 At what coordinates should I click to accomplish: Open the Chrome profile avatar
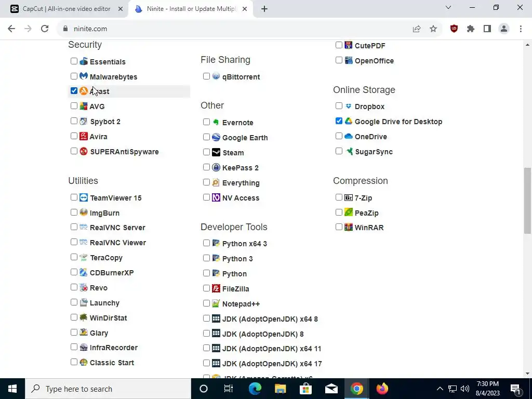coord(504,29)
